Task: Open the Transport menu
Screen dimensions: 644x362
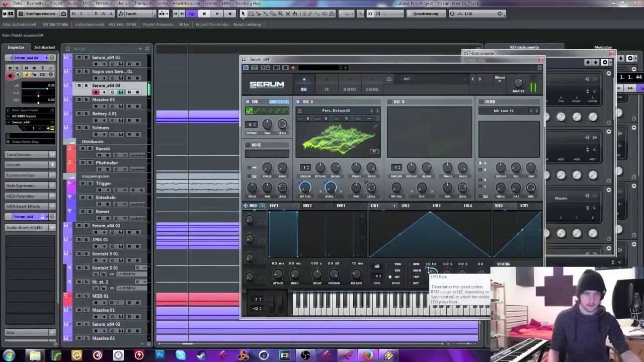Action: (x=143, y=3)
